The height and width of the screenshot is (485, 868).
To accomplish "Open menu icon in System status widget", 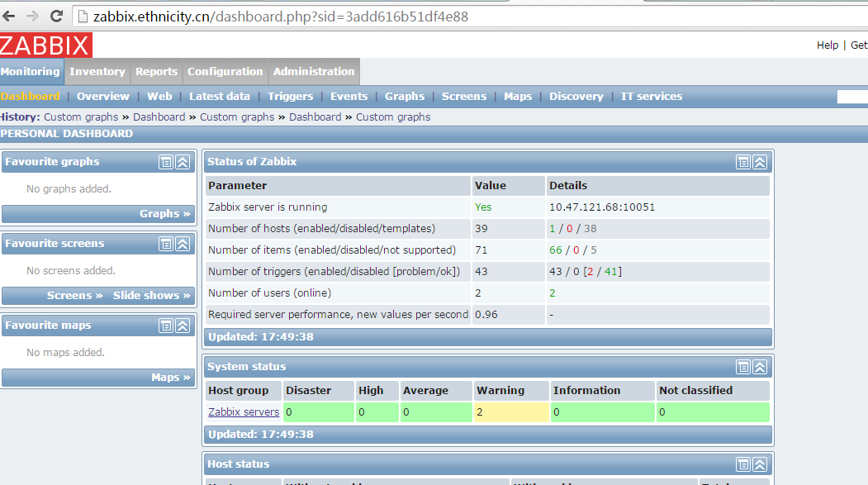I will pos(743,367).
